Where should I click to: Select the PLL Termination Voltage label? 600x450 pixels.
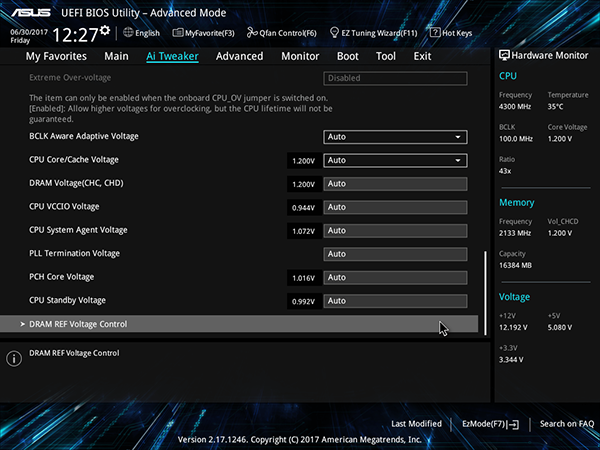coord(74,253)
